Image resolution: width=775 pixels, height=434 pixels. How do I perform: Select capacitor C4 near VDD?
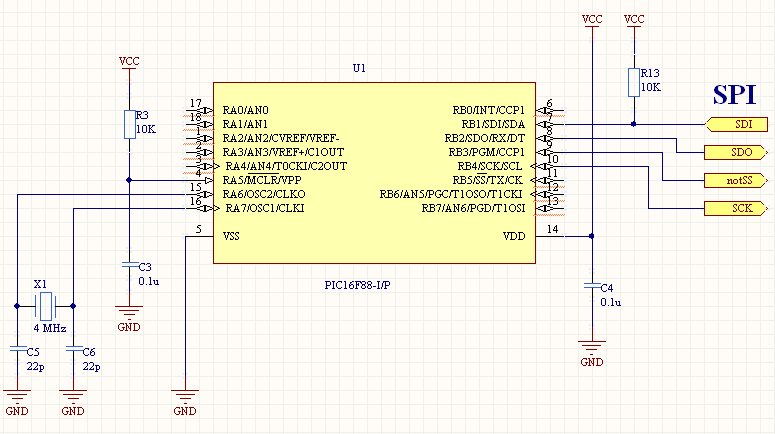click(592, 285)
